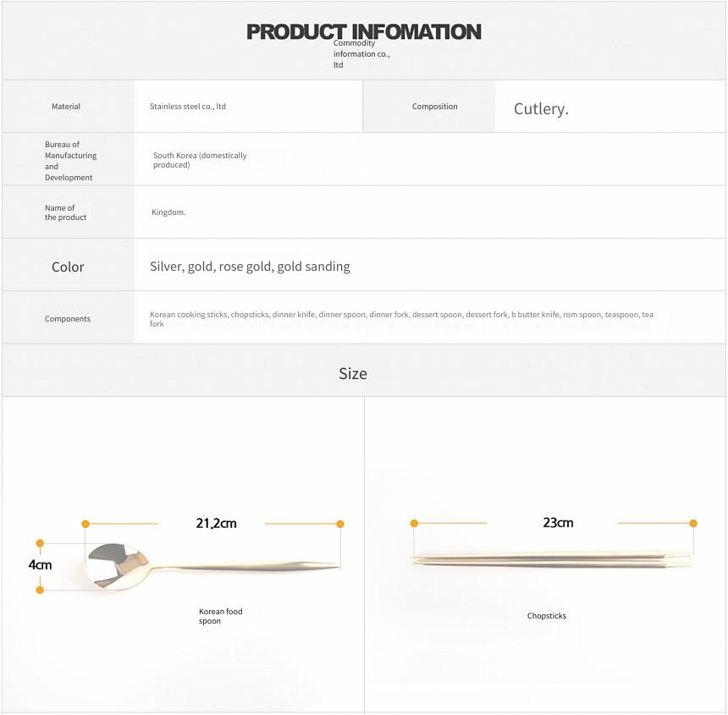Screen dimensions: 728x715
Task: Select the Material label cell
Action: point(68,107)
